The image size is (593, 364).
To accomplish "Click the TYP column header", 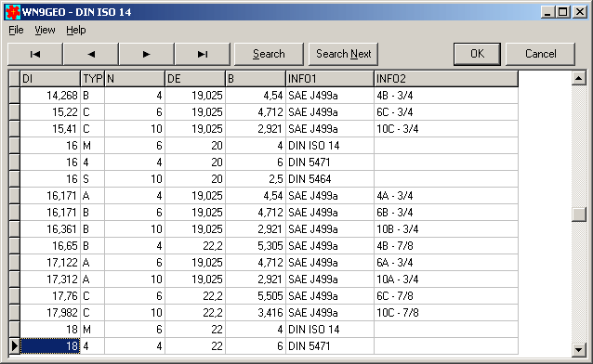I will click(x=92, y=79).
